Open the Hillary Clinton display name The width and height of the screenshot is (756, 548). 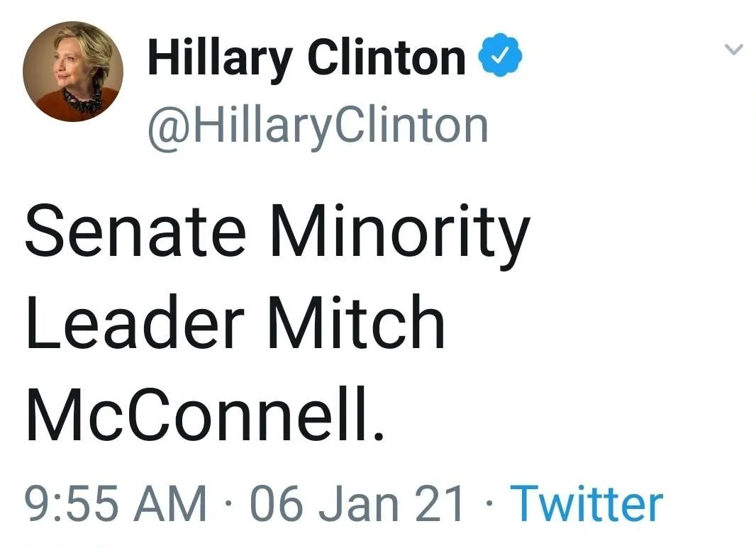click(x=306, y=60)
